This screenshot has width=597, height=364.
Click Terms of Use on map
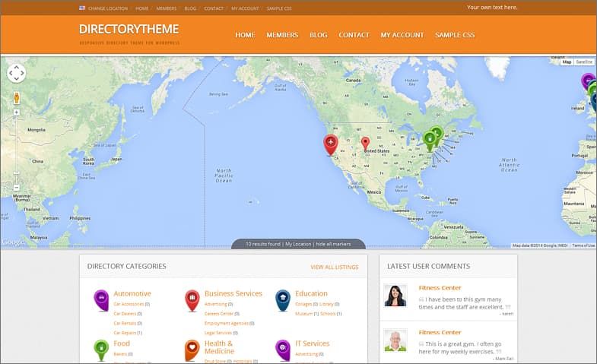[x=583, y=245]
